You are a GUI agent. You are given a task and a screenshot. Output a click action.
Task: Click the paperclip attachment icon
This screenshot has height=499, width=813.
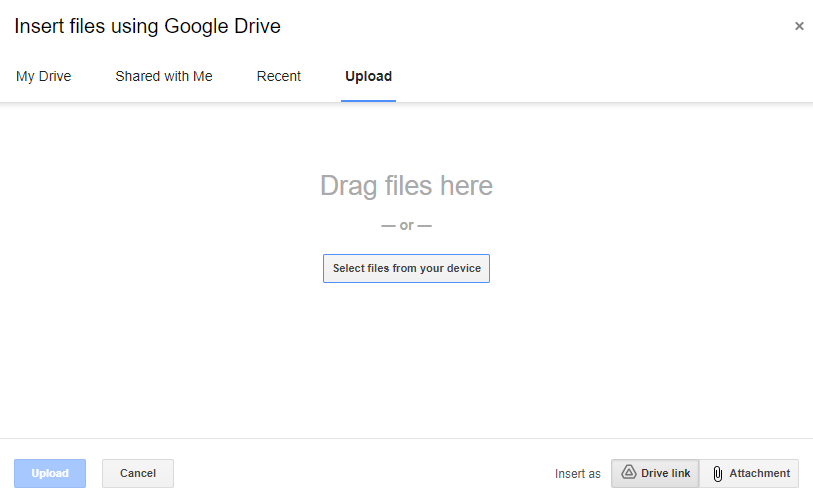717,474
